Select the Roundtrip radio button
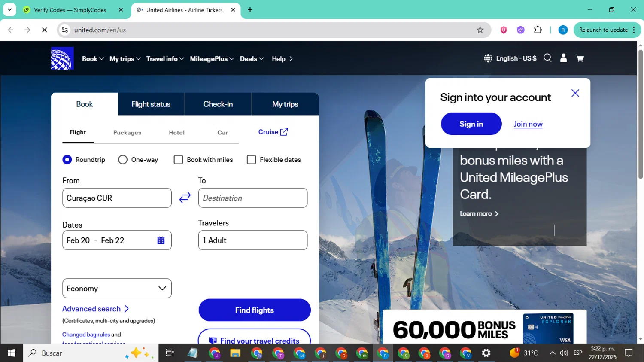Screen dimensions: 644x362 tap(67, 160)
